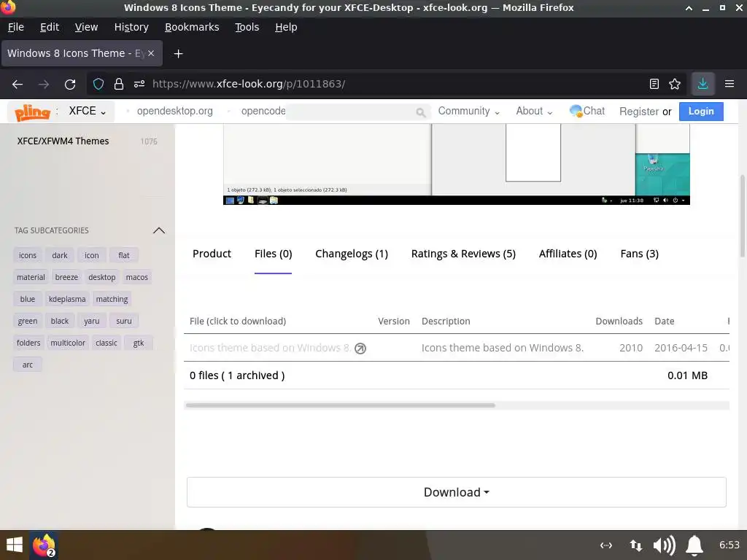747x560 pixels.
Task: Click archived file 'Icons theme based on Windows 8.'
Action: (270, 348)
